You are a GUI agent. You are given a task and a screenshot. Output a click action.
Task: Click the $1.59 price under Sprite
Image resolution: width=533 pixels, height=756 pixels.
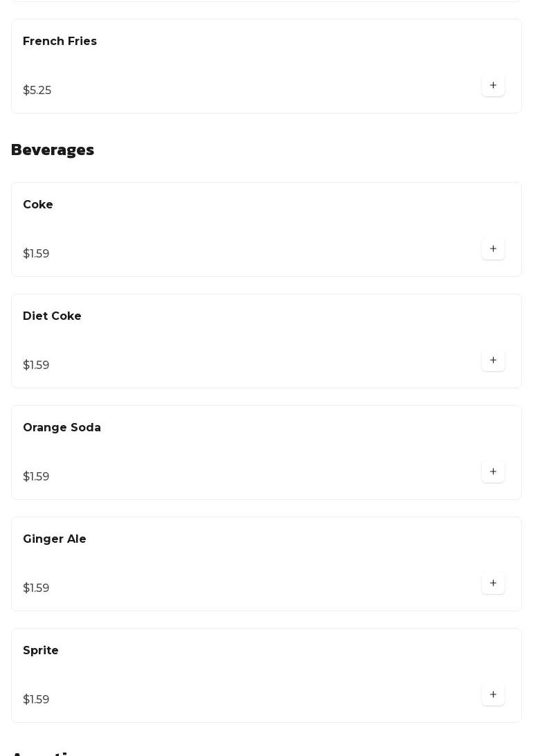[36, 700]
